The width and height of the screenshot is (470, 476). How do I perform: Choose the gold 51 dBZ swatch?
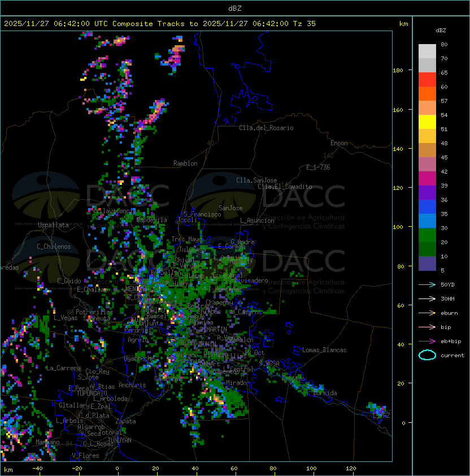click(427, 136)
